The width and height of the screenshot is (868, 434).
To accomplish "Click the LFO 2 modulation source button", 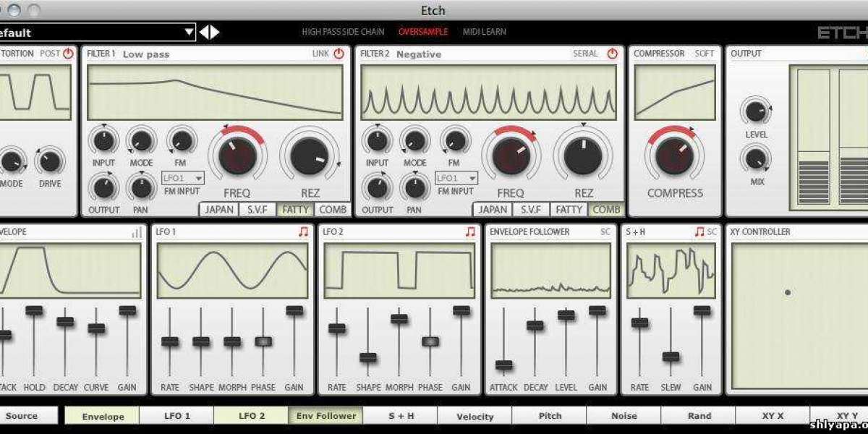I will click(252, 416).
